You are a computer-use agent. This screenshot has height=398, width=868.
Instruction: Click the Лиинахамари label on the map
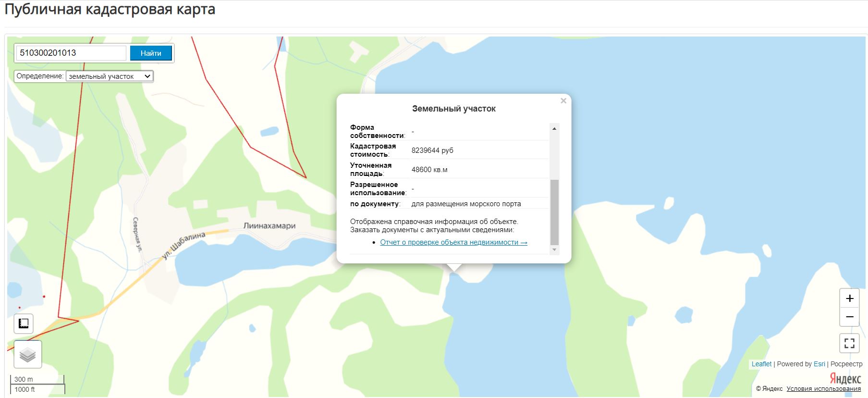click(269, 226)
